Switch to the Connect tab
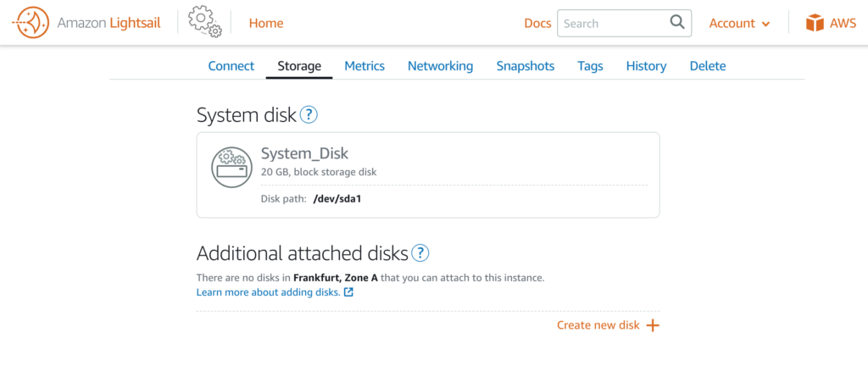 point(231,66)
